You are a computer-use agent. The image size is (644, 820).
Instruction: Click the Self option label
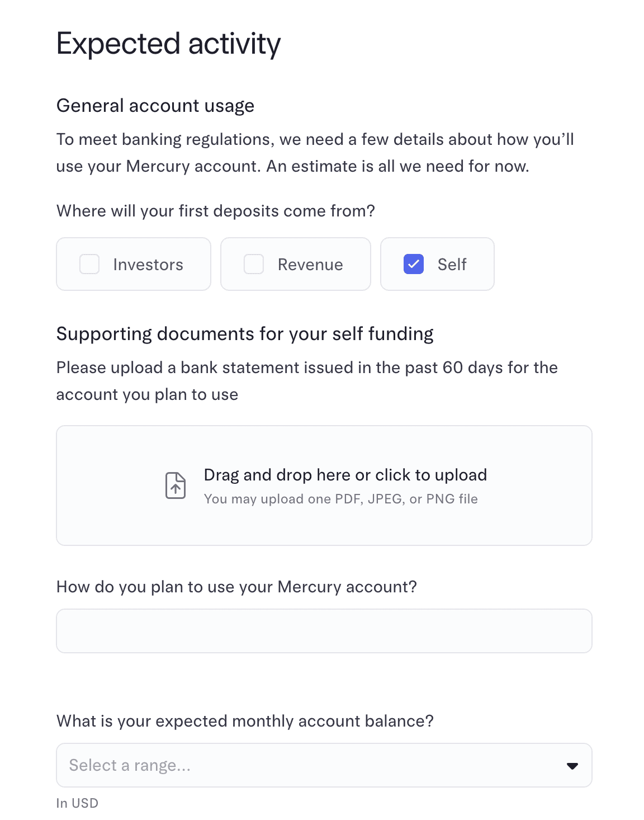coord(452,265)
